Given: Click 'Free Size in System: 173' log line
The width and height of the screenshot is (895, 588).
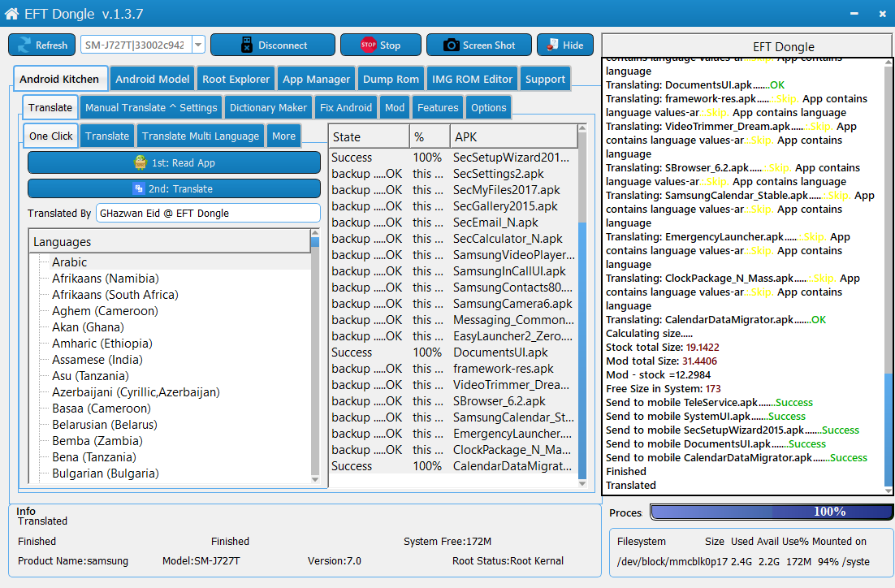Looking at the screenshot, I should [664, 389].
